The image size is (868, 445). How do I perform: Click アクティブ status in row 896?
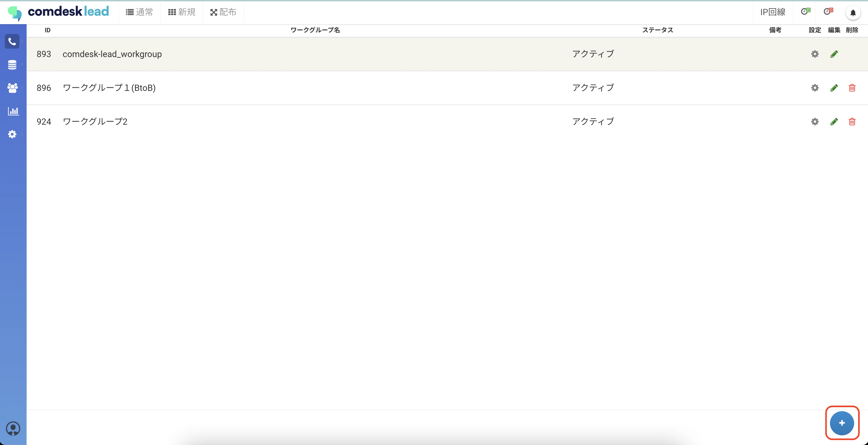coord(593,88)
